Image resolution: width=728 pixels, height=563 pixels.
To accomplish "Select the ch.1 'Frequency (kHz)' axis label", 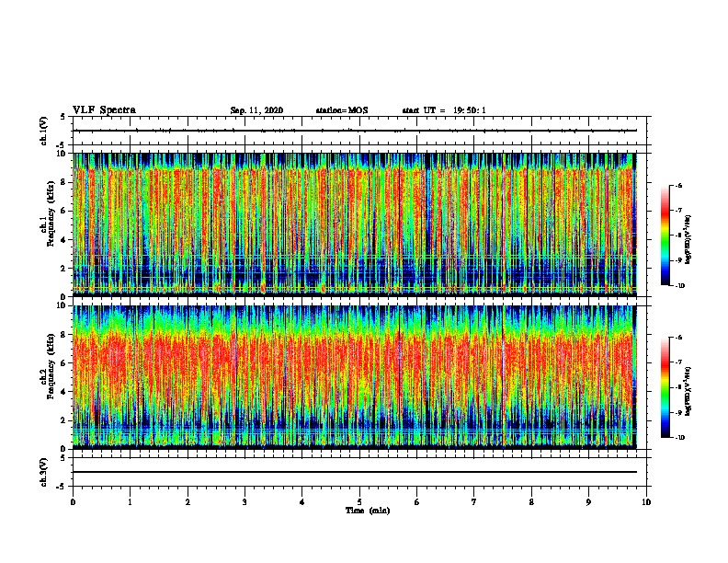I will pyautogui.click(x=51, y=214).
